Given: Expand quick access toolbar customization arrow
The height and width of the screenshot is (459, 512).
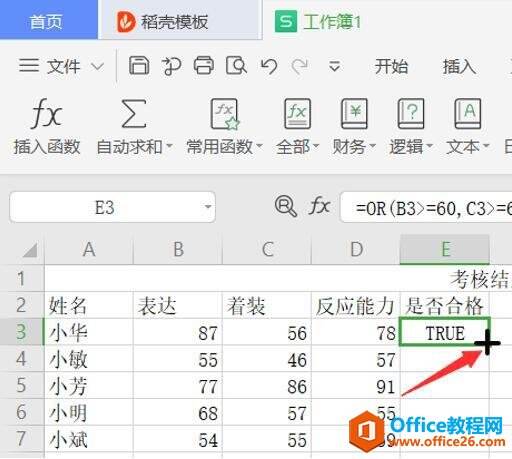Looking at the screenshot, I should (x=334, y=66).
